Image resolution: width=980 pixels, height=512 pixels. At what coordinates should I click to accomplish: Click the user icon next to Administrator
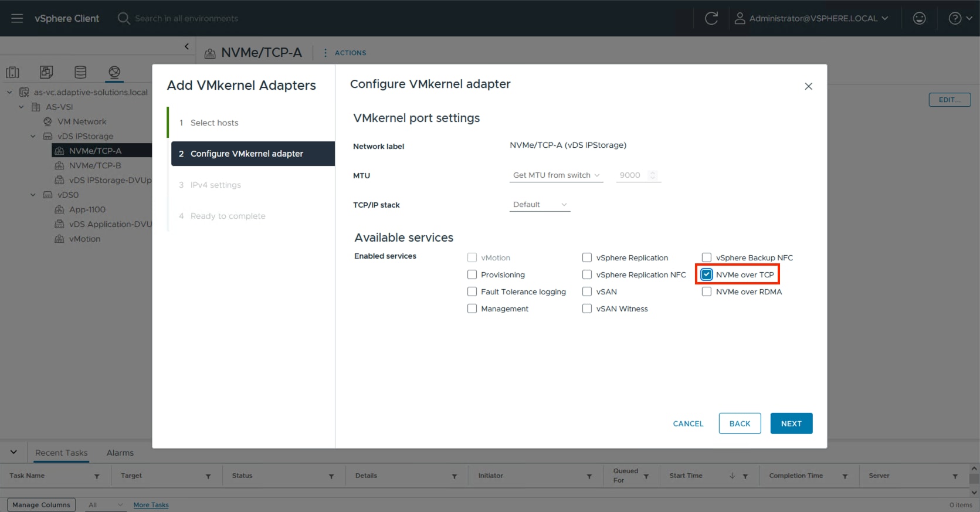click(x=740, y=18)
